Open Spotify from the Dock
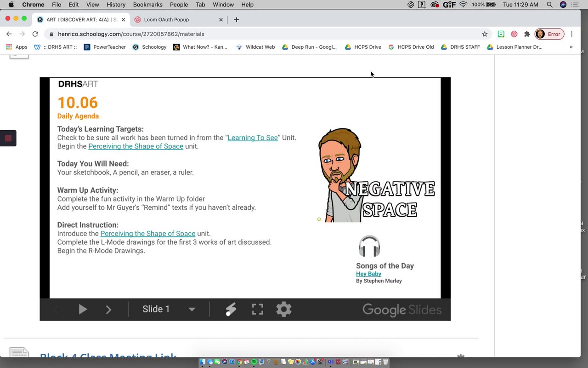The image size is (588, 368). [254, 362]
